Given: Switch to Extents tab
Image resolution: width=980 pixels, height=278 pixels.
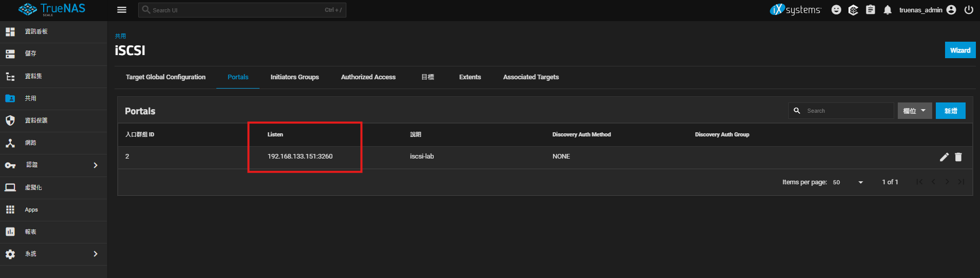Looking at the screenshot, I should (470, 77).
